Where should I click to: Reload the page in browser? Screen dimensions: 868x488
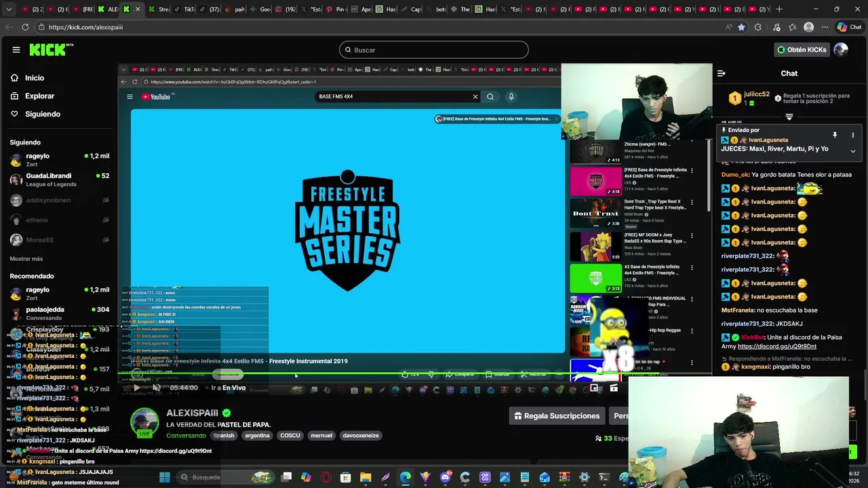pos(25,27)
